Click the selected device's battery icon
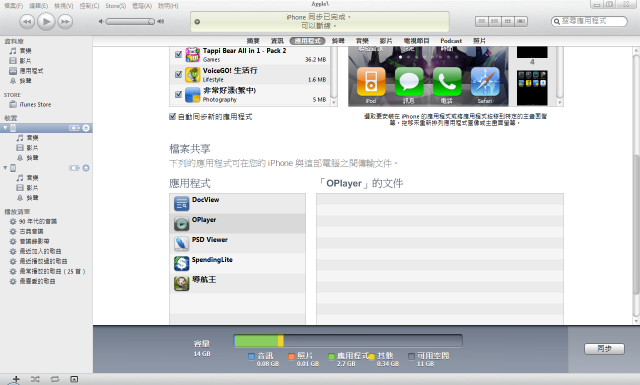The height and width of the screenshot is (385, 640). pos(74,128)
